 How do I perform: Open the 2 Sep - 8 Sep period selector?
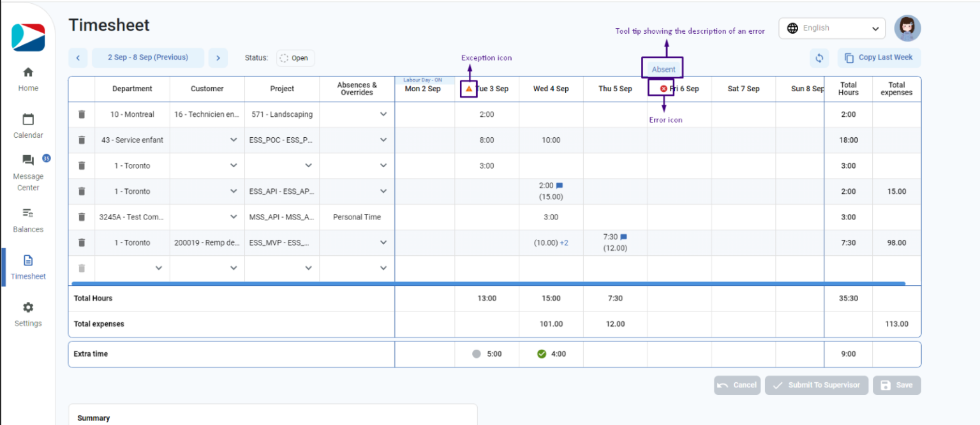click(148, 58)
